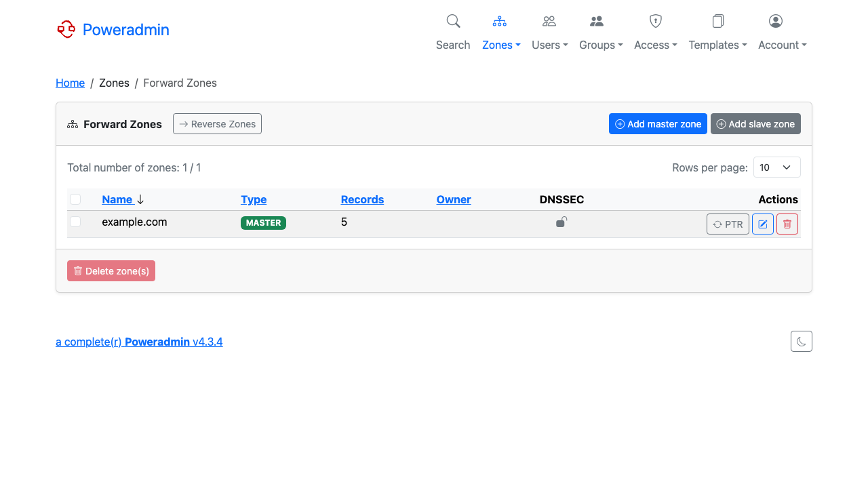Click the Templates copy icon

click(x=718, y=21)
